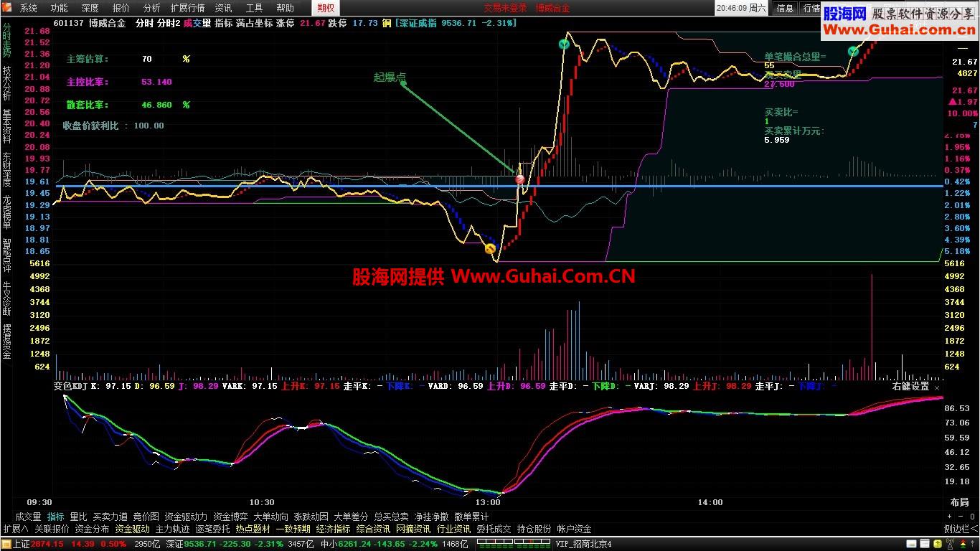Click the antenna signal icon in status bar
This screenshot has width=980, height=551.
point(951,544)
